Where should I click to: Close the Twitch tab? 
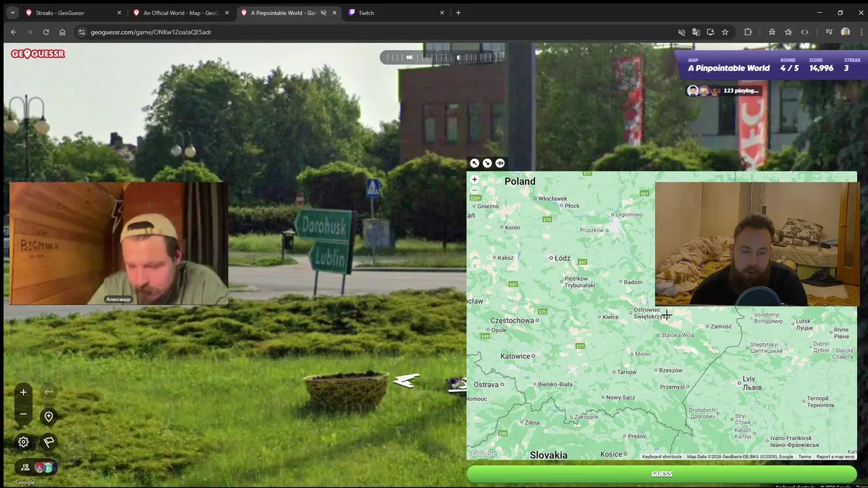point(442,13)
